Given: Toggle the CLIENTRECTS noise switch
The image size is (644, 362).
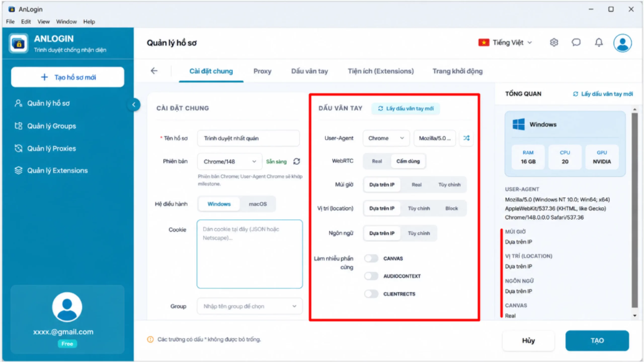Looking at the screenshot, I should point(371,294).
